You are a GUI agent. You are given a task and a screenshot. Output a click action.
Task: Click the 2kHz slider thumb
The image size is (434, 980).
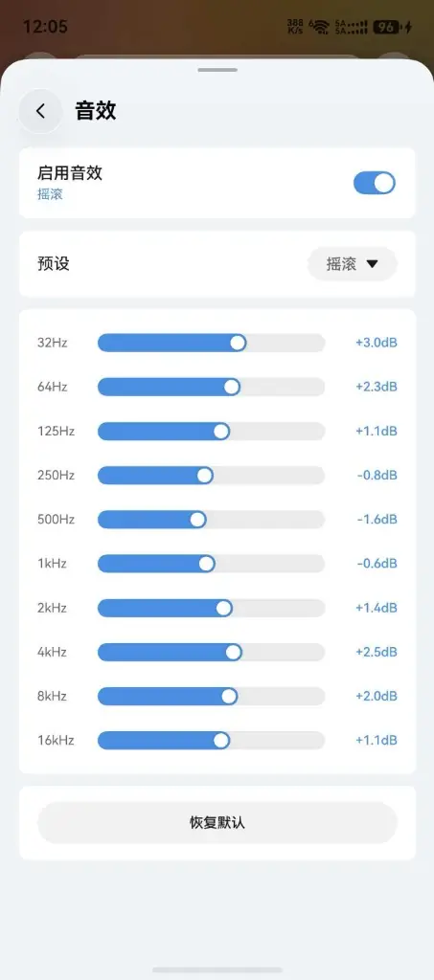point(223,608)
